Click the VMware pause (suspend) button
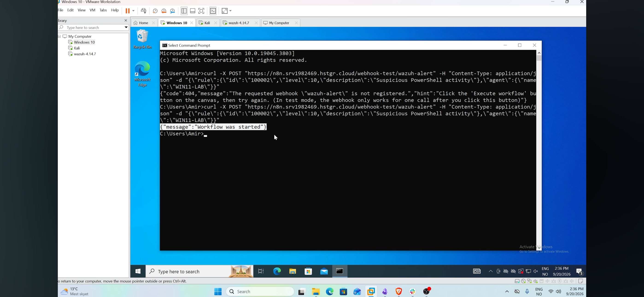This screenshot has width=644, height=297. 128,11
